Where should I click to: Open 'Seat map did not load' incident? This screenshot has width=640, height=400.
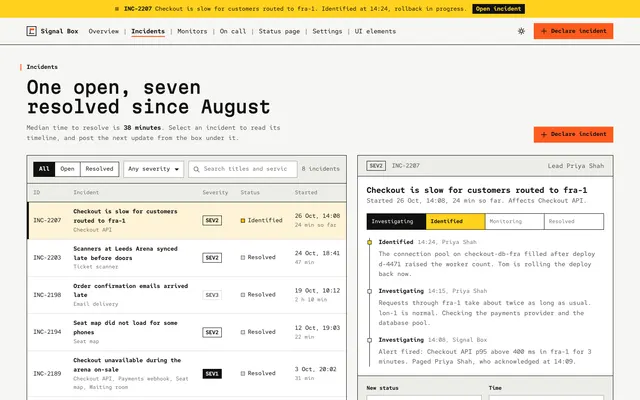pos(125,327)
